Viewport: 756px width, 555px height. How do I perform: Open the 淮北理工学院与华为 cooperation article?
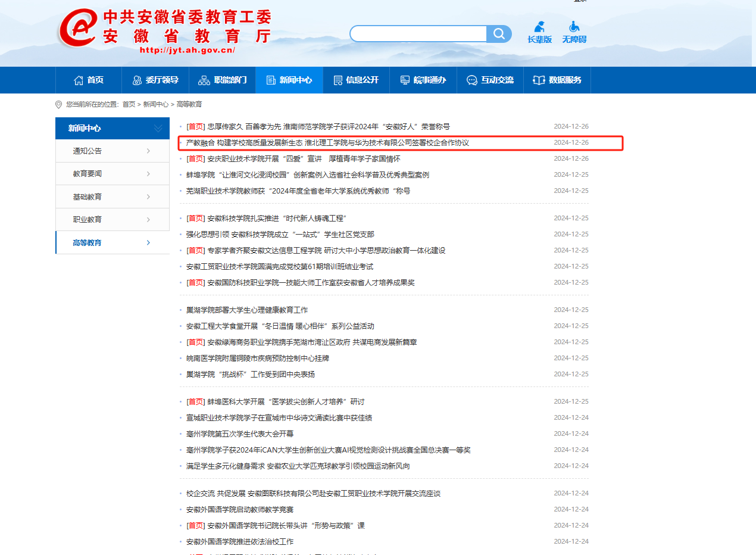click(x=327, y=143)
